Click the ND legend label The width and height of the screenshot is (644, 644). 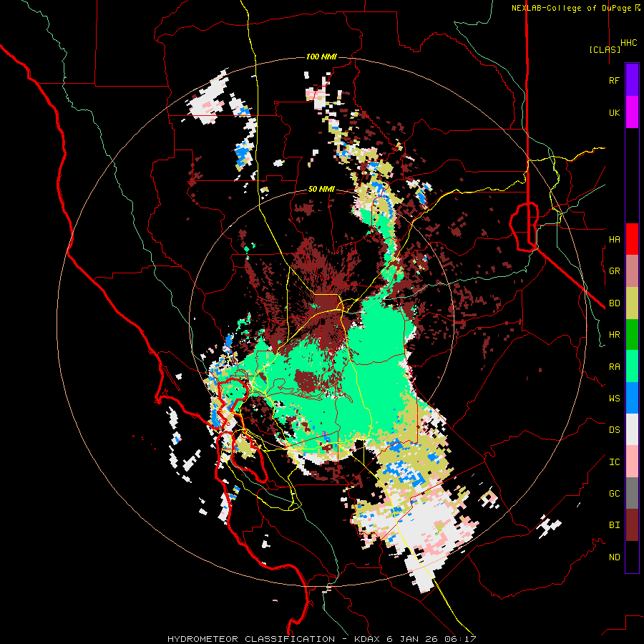pyautogui.click(x=614, y=557)
